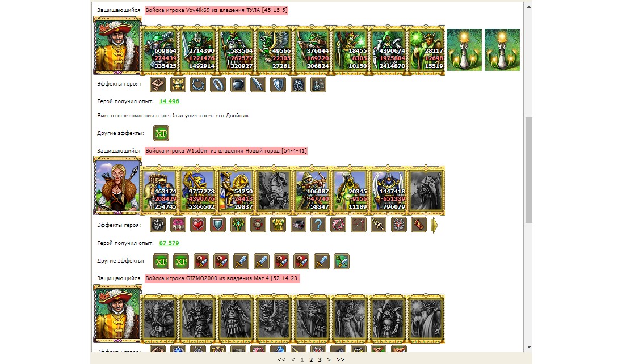Click the golden armor hero effect icon
The image size is (622, 364).
click(278, 225)
